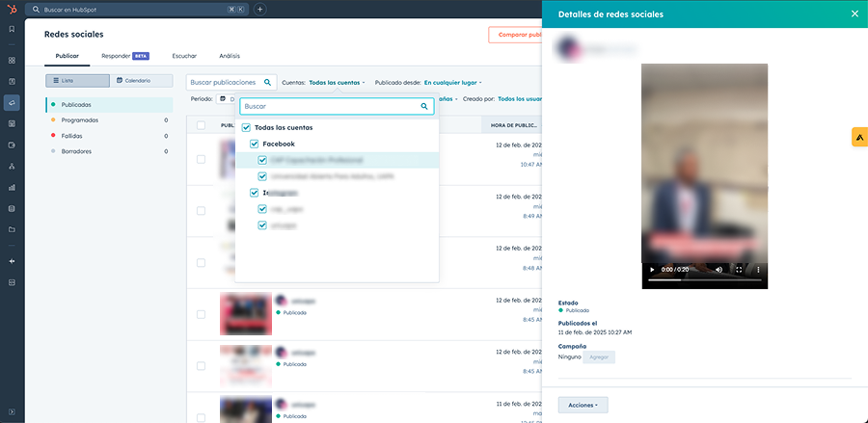Uncheck the second Facebook account checkbox
The height and width of the screenshot is (423, 868).
tap(263, 176)
